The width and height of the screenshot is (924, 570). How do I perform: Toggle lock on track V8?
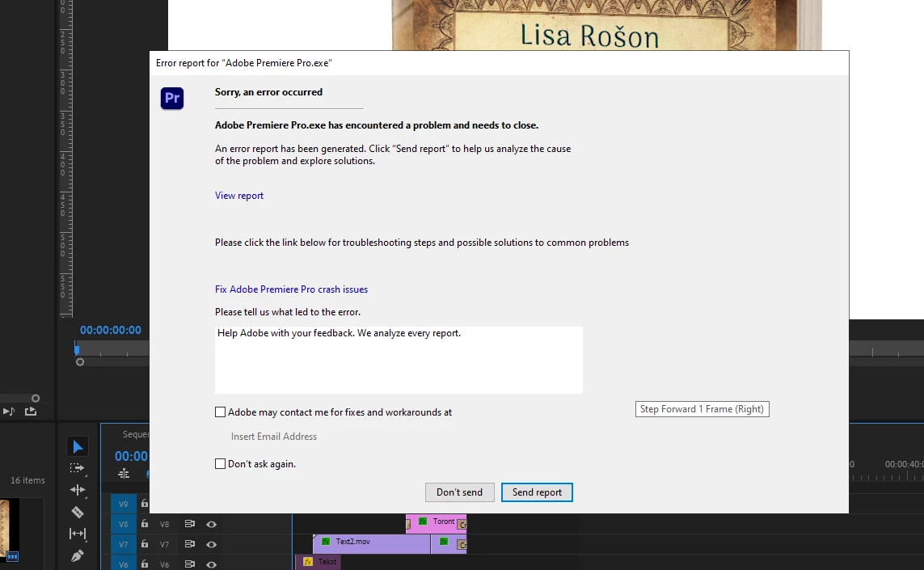click(x=145, y=523)
